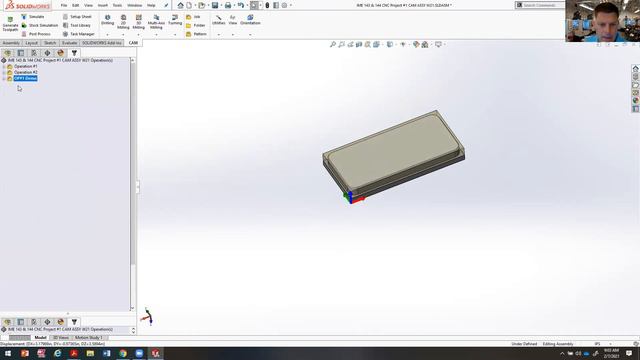Viewport: 640px width, 360px height.
Task: Switch to the CAM ribbon tab
Action: (133, 43)
